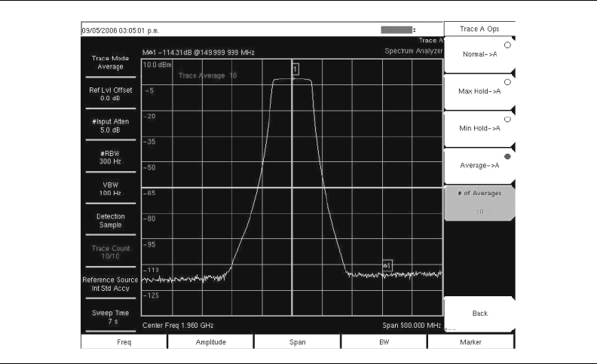Click the marker readout -114.31dB text

[198, 53]
